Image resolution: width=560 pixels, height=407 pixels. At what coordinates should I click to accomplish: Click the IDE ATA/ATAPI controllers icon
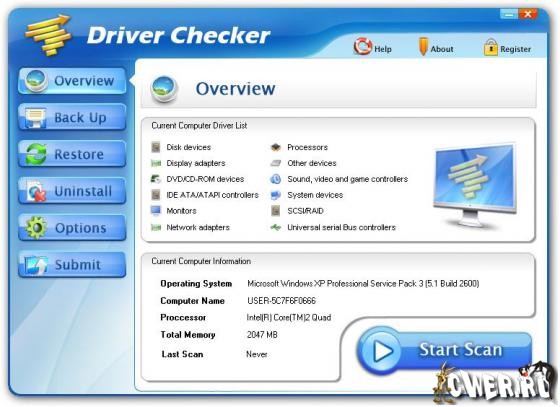click(x=156, y=195)
